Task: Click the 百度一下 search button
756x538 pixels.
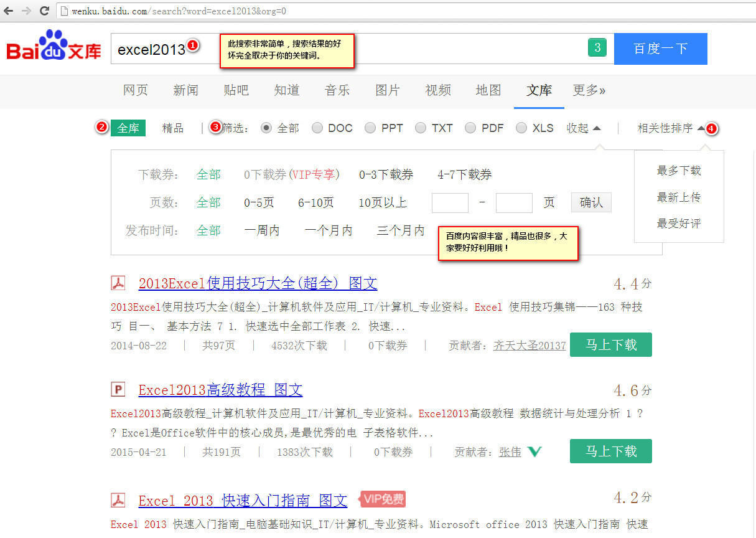Action: click(x=661, y=49)
